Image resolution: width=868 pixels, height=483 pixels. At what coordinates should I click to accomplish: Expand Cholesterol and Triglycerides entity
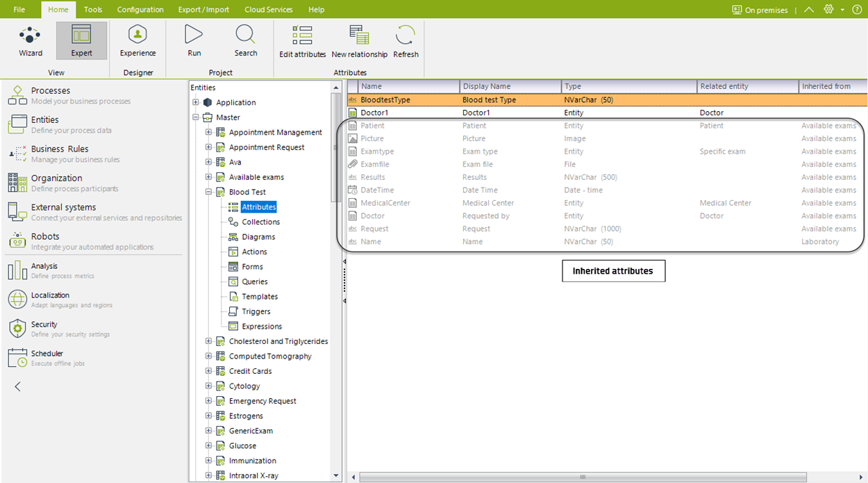coord(208,341)
